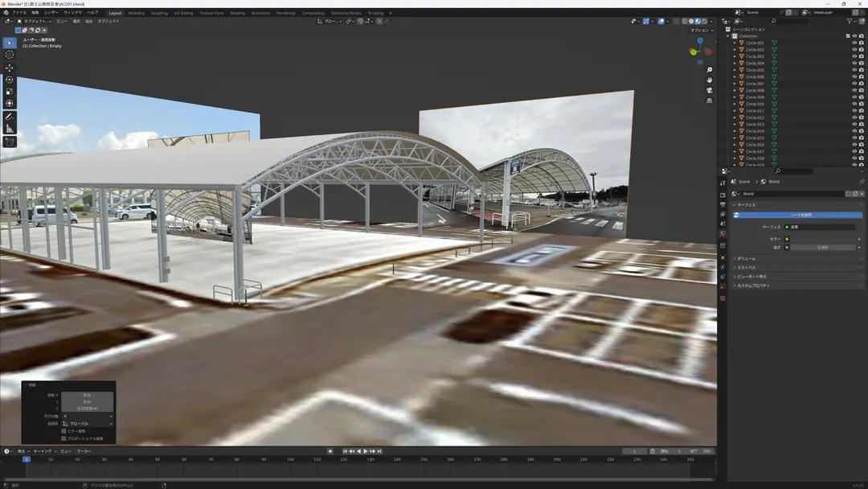Viewport: 868px width, 489px height.
Task: Open the Tool properties tab icon
Action: point(723,183)
